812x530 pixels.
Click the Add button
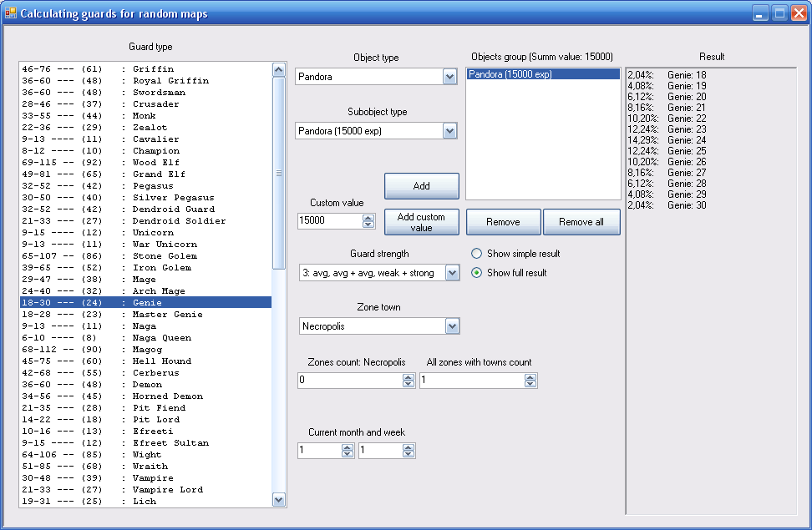(422, 186)
